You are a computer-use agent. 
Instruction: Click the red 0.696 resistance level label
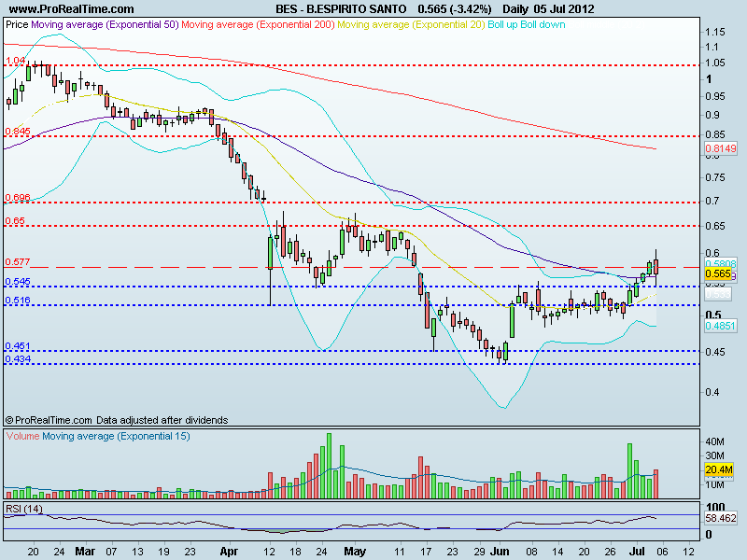coord(18,198)
